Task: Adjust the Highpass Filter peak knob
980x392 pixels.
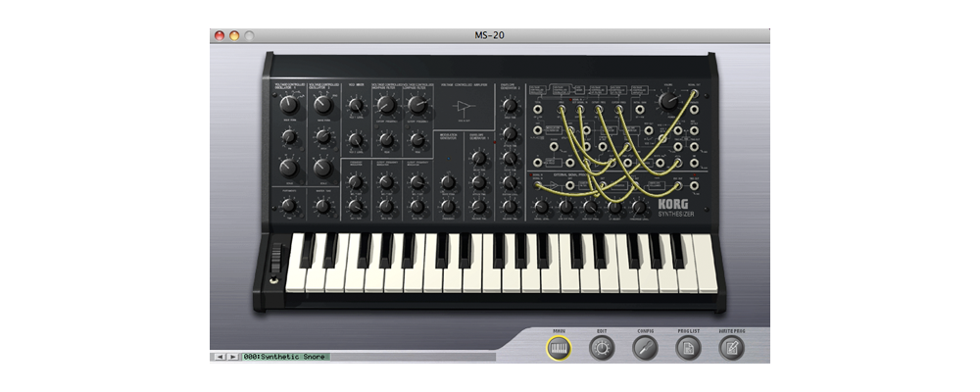Action: tap(386, 139)
